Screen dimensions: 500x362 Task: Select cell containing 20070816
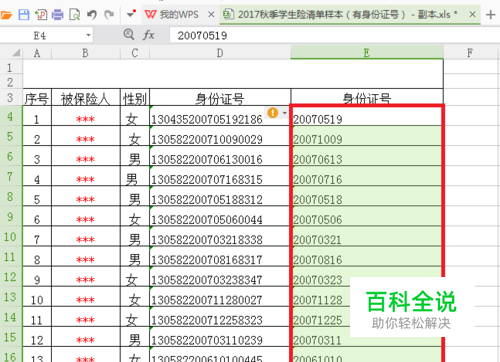pos(367,257)
